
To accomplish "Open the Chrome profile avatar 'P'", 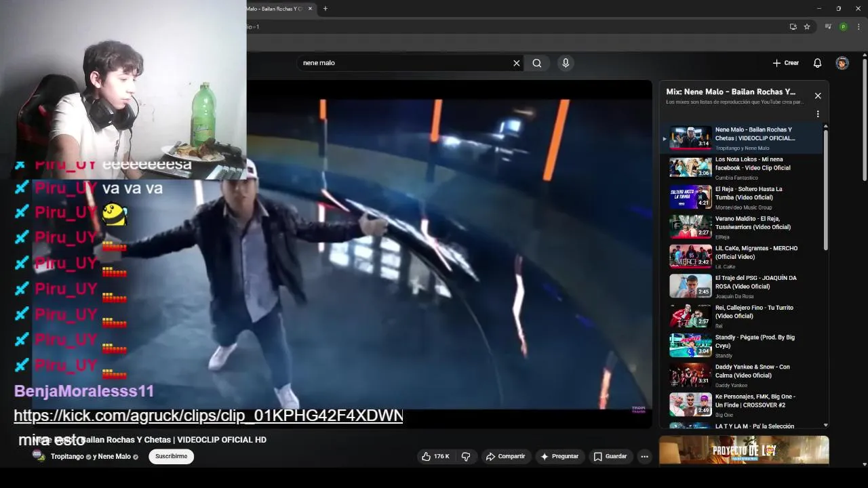I will point(843,26).
